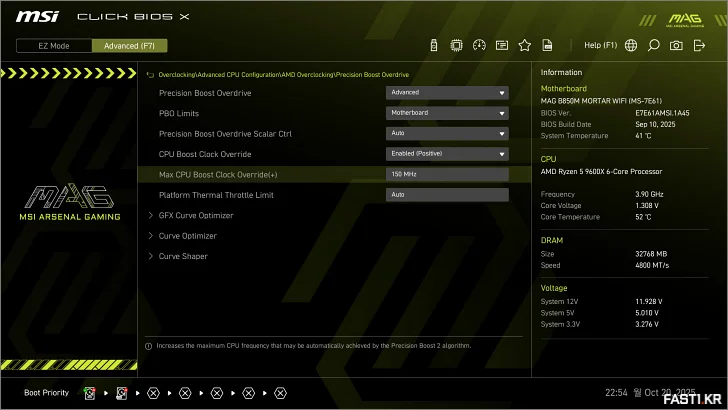Click the AMD Ryzen 5 9600X processor name
This screenshot has height=410, width=728.
pyautogui.click(x=601, y=172)
